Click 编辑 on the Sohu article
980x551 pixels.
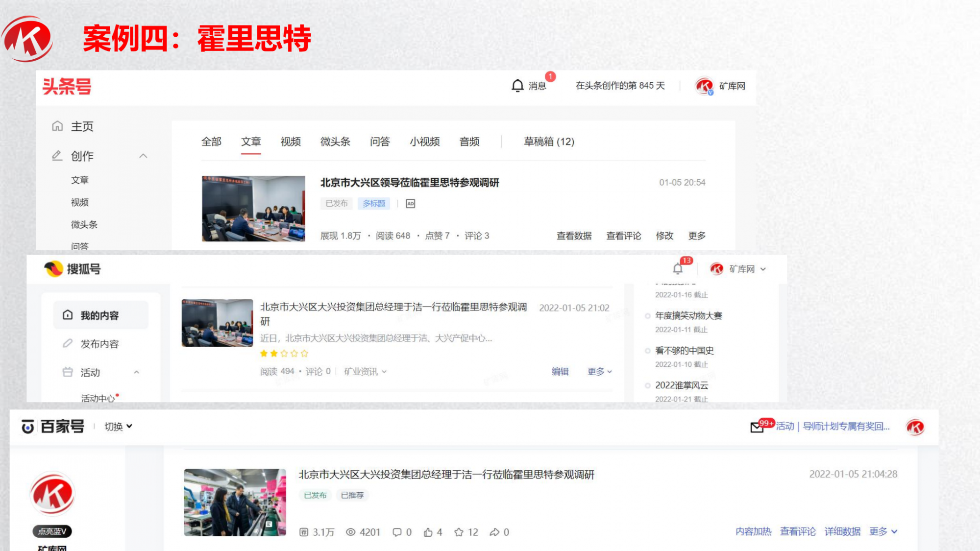click(560, 371)
